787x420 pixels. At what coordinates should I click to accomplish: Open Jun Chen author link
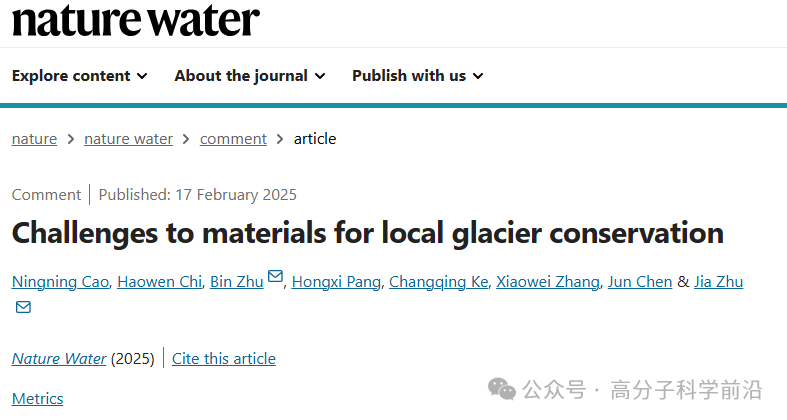pos(640,282)
